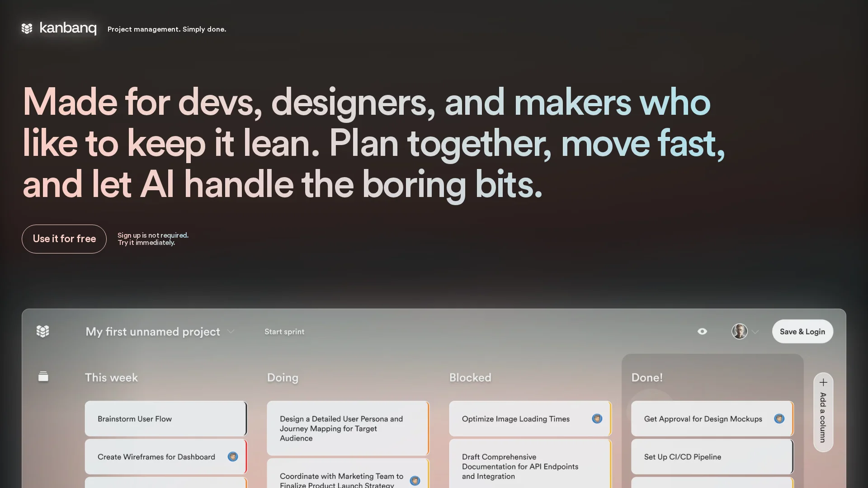This screenshot has height=488, width=868.
Task: Click the kanbanq logo icon in header
Action: click(x=27, y=28)
